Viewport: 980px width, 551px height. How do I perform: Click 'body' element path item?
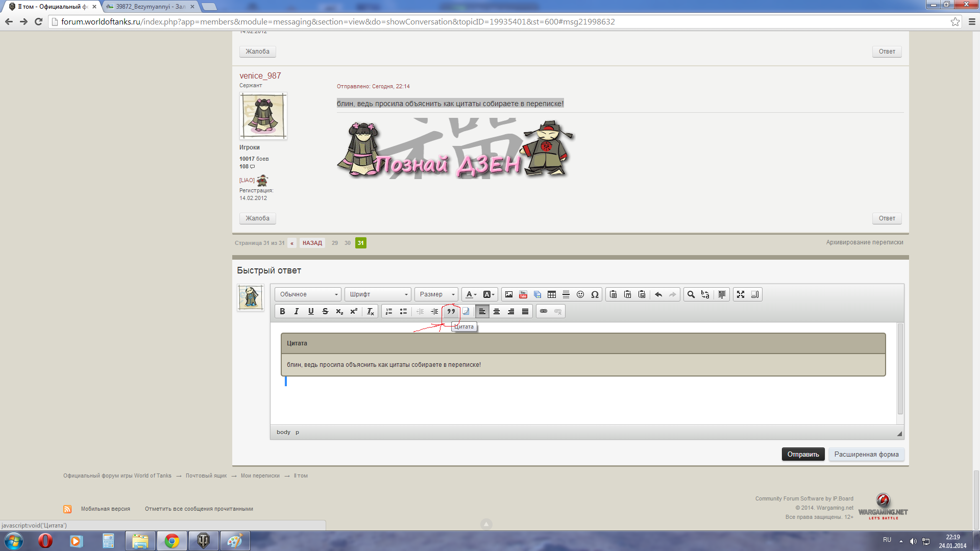pos(283,432)
